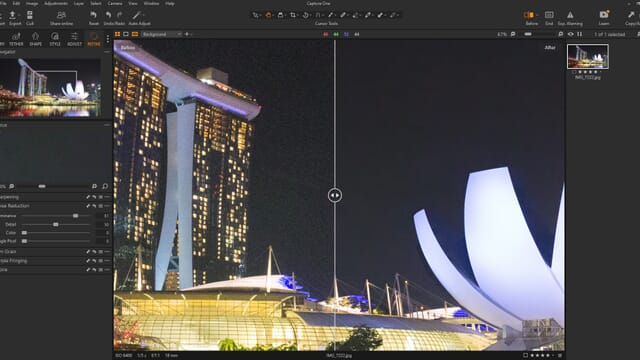Click the Export toolbar icon
Viewport: 640px width, 360px height.
(x=13, y=15)
